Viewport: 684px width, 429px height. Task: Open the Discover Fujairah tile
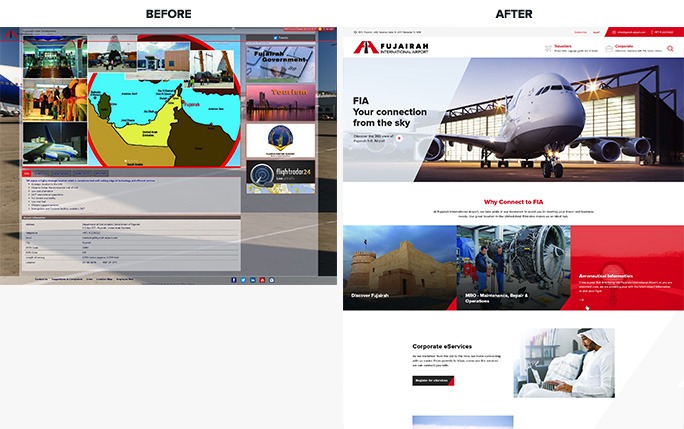[399, 267]
